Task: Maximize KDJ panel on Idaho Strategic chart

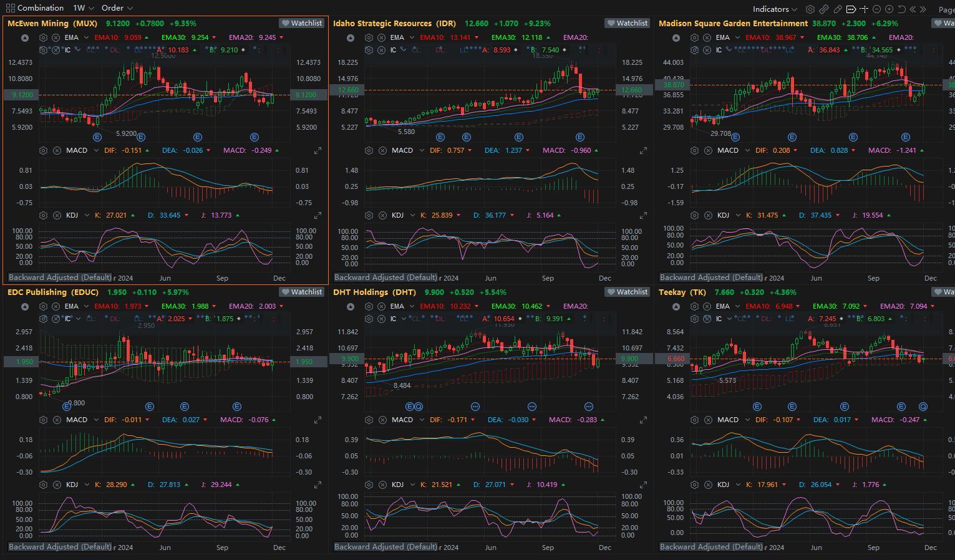Action: [643, 215]
